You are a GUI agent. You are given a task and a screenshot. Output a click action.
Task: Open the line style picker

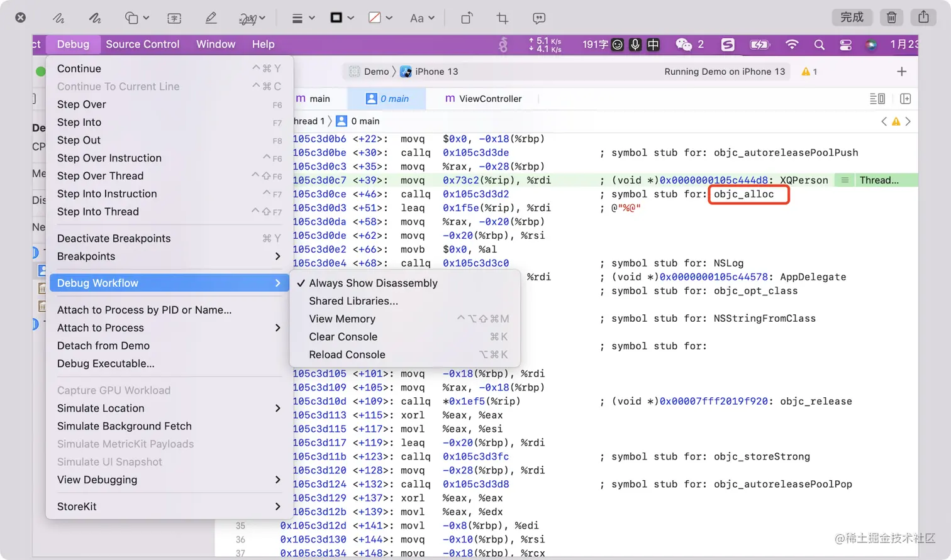click(298, 18)
